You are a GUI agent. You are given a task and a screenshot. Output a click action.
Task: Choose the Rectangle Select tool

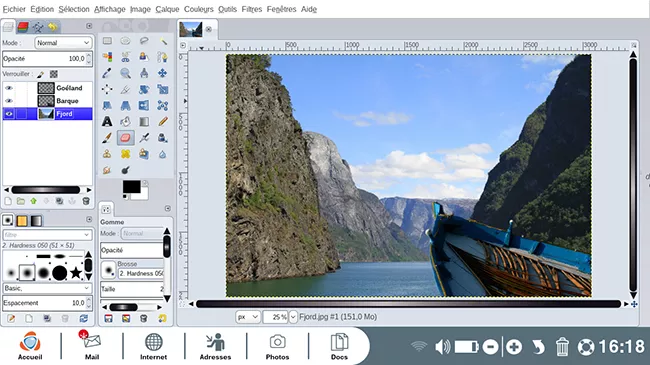coord(107,41)
